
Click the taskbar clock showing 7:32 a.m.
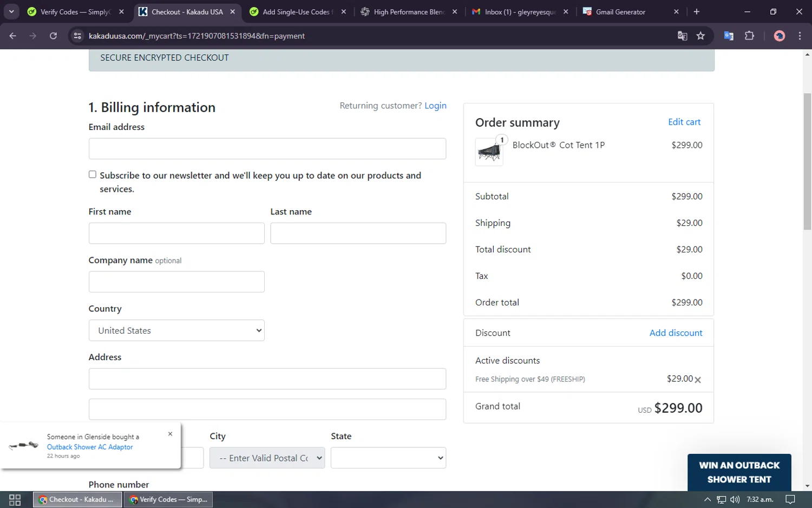click(760, 499)
